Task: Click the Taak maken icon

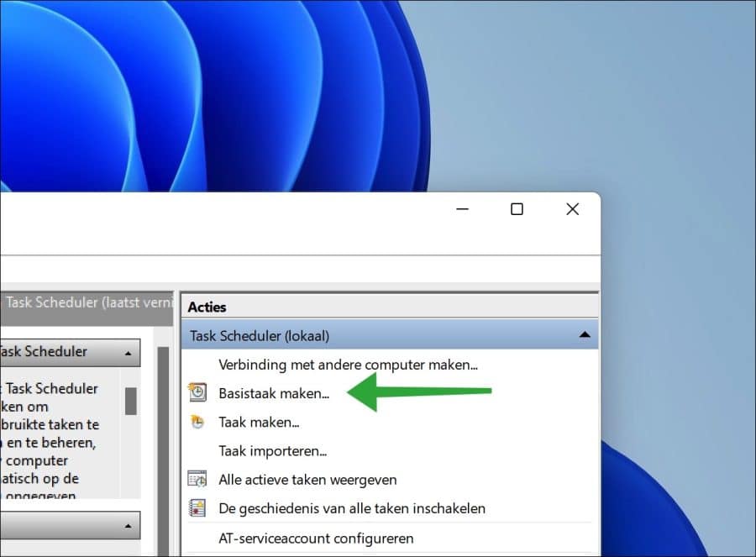Action: point(197,422)
